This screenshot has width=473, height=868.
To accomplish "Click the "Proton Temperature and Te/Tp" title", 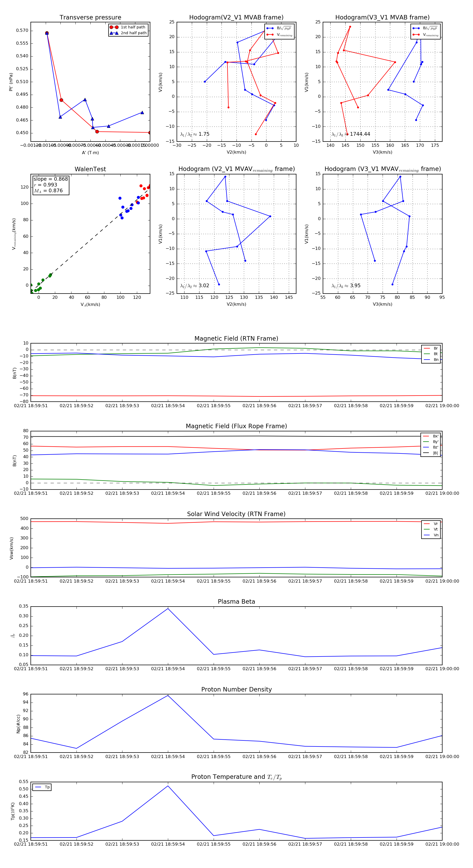I will pos(236,777).
